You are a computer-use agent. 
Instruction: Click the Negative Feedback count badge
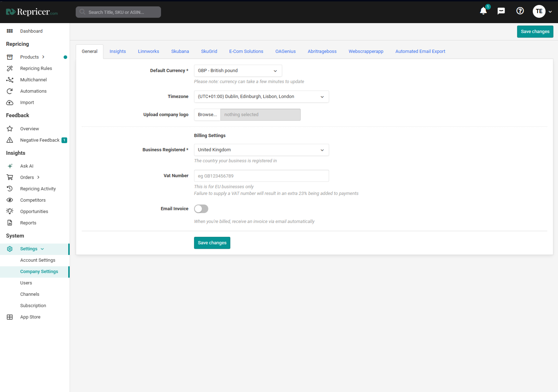point(64,140)
